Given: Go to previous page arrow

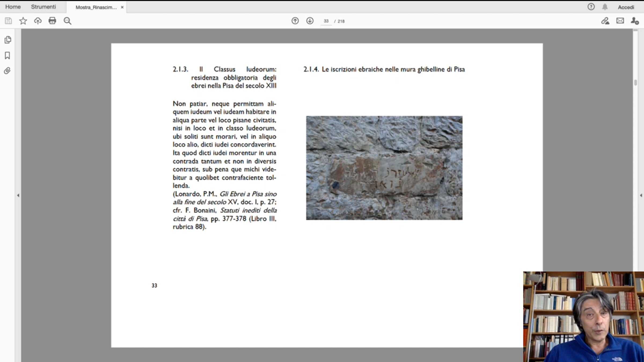Looking at the screenshot, I should 295,21.
